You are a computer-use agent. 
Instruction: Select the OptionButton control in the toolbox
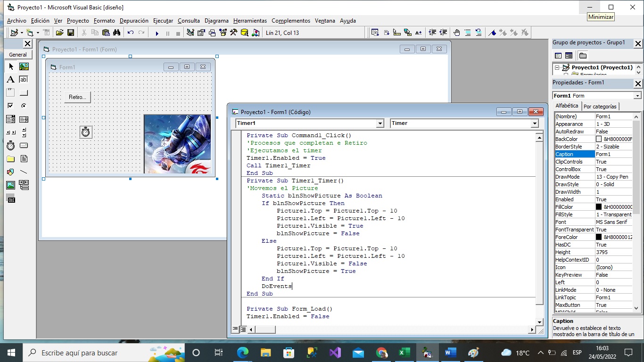click(24, 106)
